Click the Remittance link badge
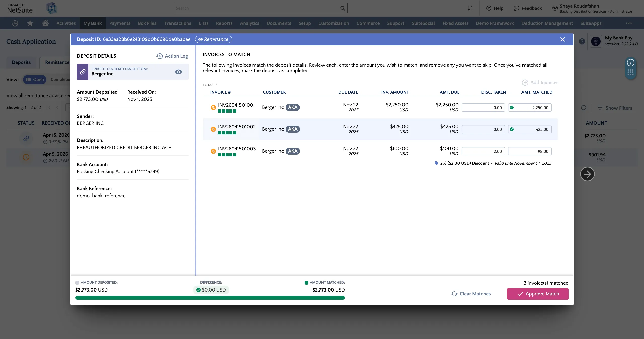Image resolution: width=644 pixels, height=339 pixels. pos(214,39)
